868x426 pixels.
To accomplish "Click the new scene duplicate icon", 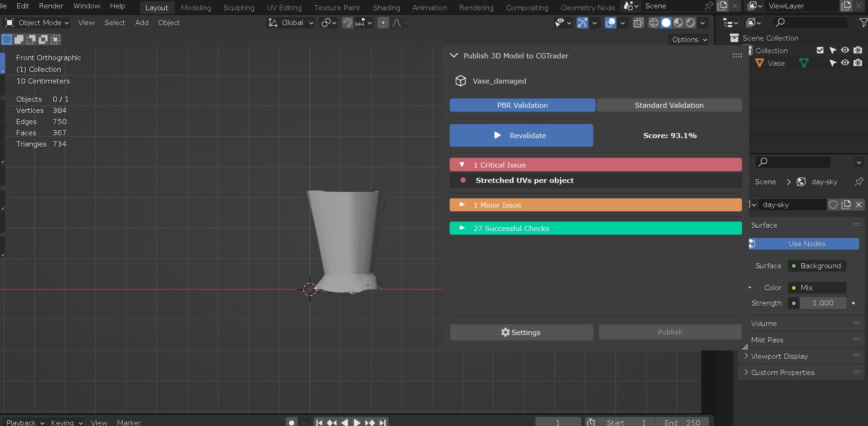I will point(722,6).
